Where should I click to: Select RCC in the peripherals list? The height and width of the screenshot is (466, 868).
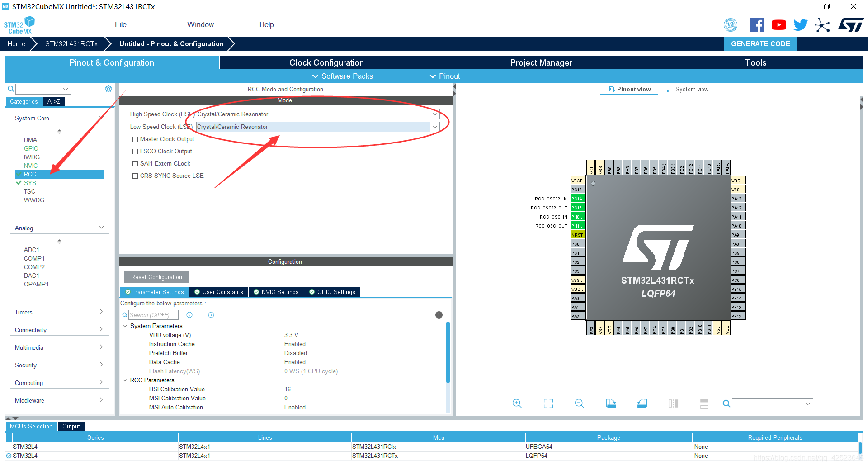(x=30, y=174)
